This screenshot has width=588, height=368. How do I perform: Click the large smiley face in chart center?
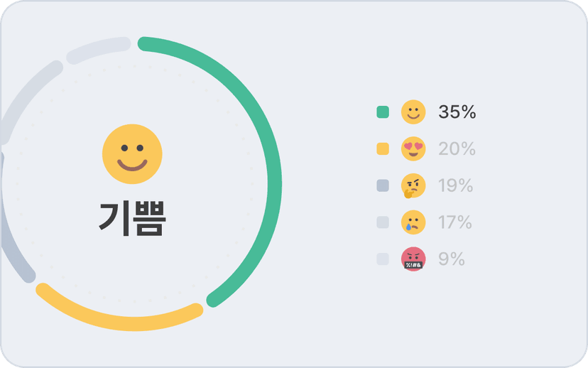click(132, 154)
